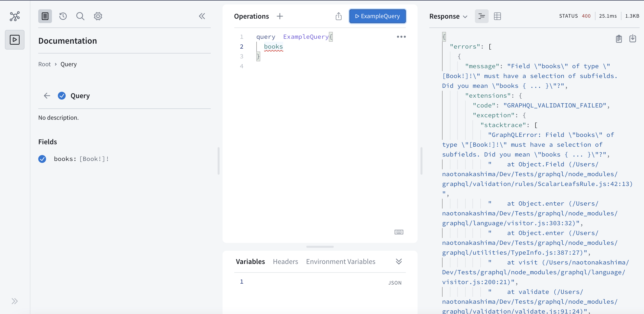Click the STATUS 400 indicator
644x314 pixels.
click(575, 16)
